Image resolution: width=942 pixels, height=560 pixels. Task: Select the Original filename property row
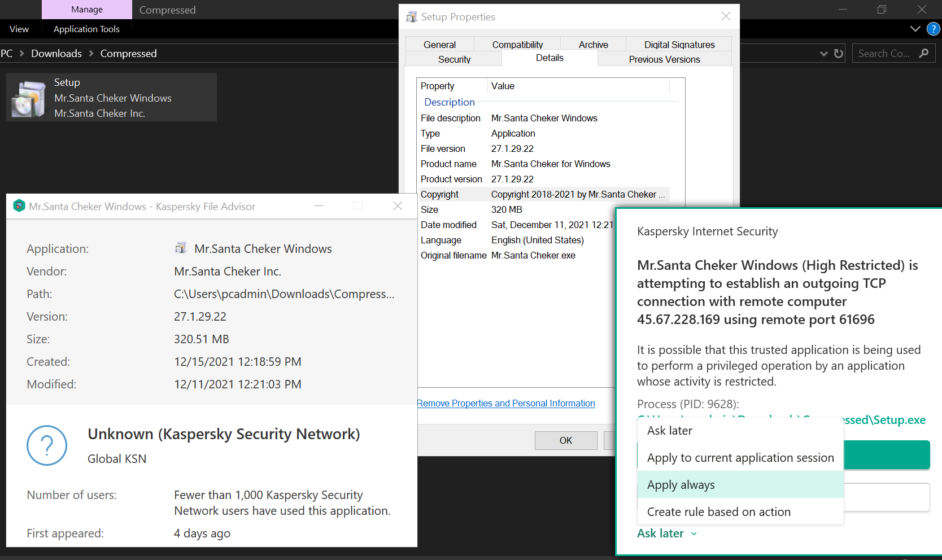(x=517, y=255)
